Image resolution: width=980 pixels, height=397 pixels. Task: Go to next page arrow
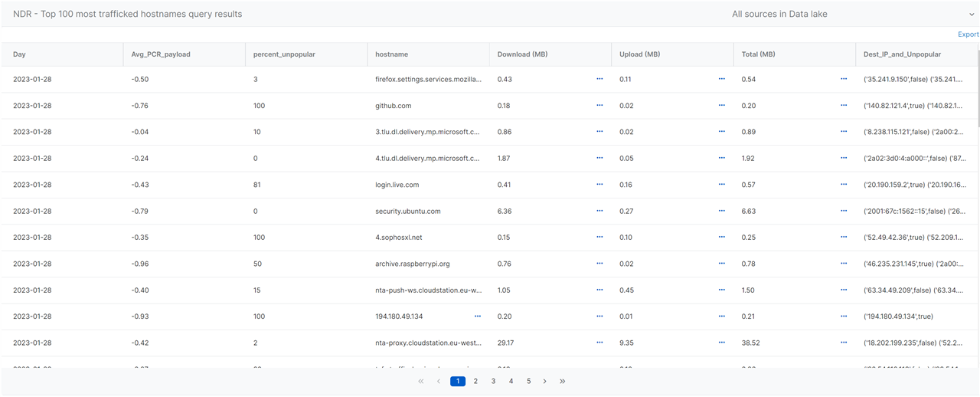[x=545, y=381]
